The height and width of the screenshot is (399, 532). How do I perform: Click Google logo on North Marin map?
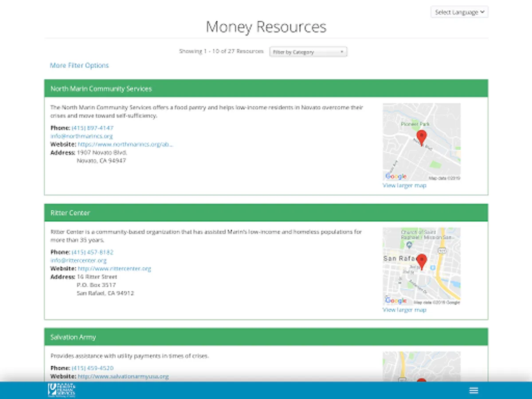tap(395, 176)
